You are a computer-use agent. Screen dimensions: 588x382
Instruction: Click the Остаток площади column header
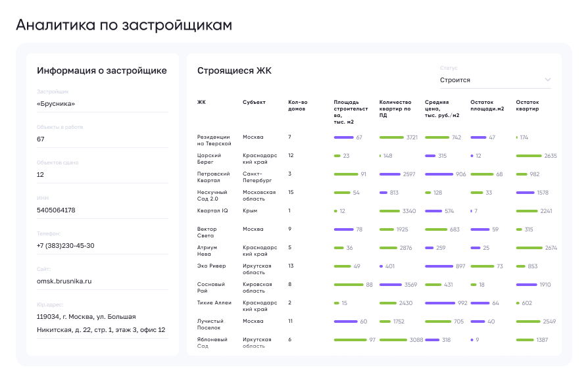[x=487, y=105]
